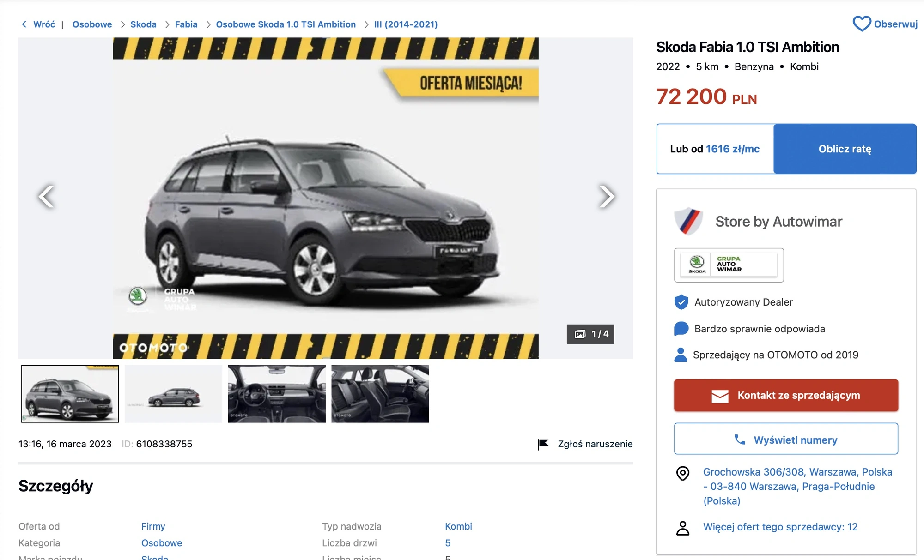Screen dimensions: 924x560
Task: Click the flag report icon
Action: pos(543,444)
